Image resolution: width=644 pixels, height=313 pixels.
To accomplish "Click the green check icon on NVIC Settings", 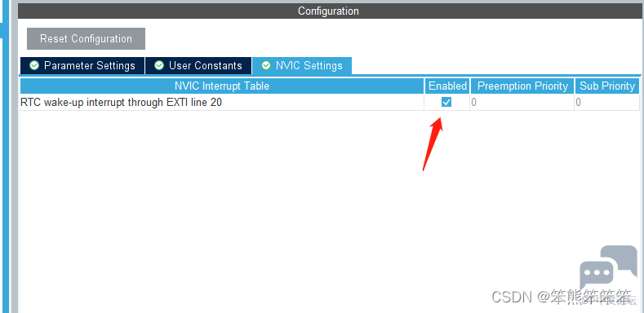I will (x=266, y=66).
